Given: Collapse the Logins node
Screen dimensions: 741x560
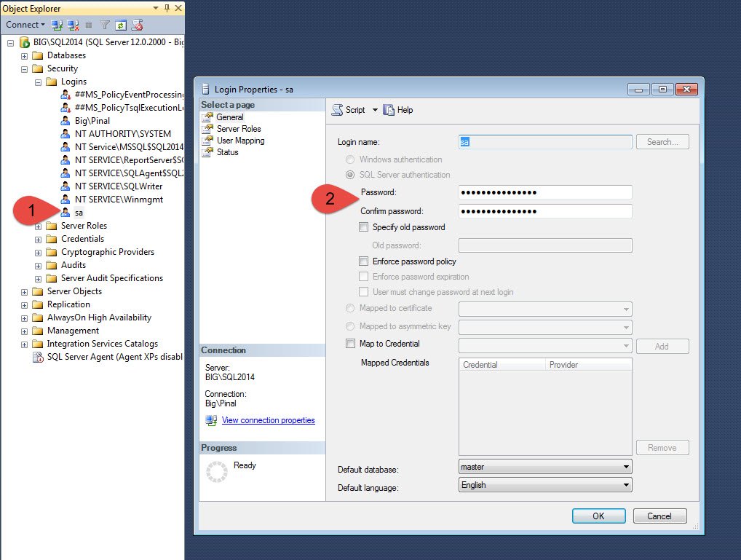Looking at the screenshot, I should (39, 82).
